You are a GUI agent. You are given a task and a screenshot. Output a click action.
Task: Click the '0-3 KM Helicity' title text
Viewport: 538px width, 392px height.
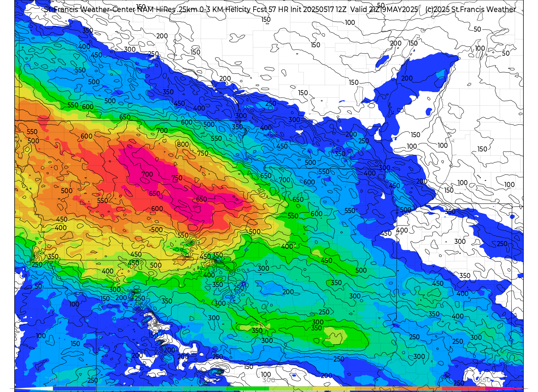point(225,10)
